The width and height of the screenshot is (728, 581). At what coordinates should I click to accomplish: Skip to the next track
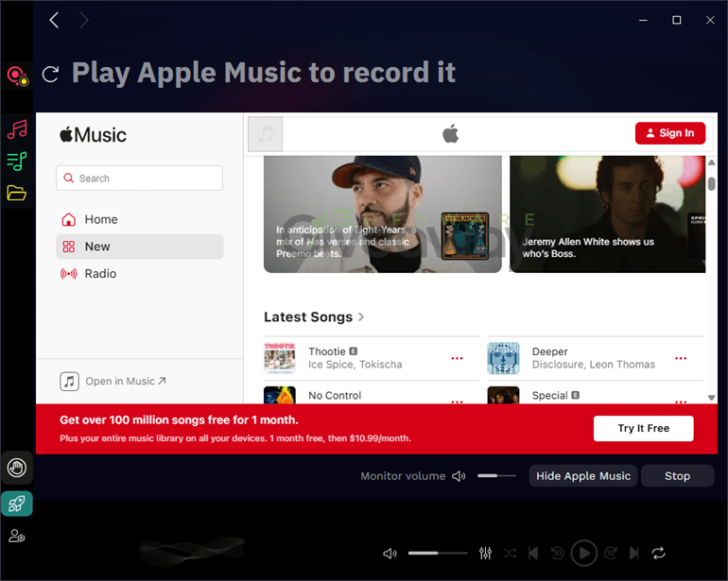(633, 554)
